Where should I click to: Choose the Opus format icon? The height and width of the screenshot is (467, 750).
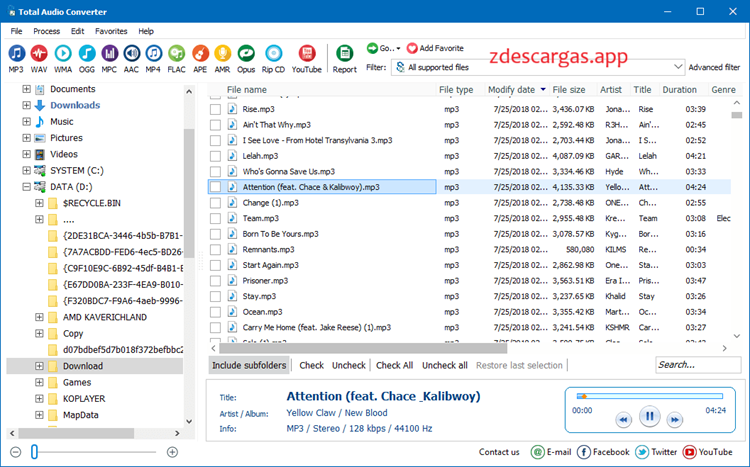pyautogui.click(x=246, y=54)
